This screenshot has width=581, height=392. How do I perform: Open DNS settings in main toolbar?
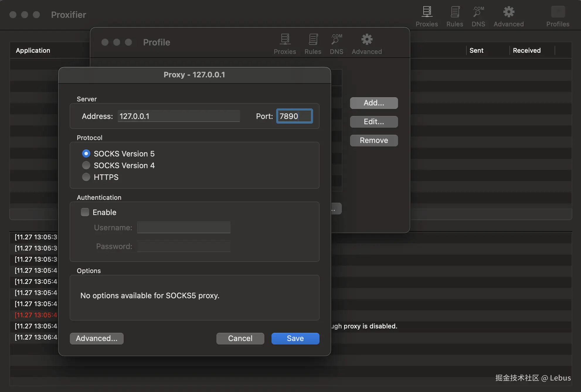(478, 16)
